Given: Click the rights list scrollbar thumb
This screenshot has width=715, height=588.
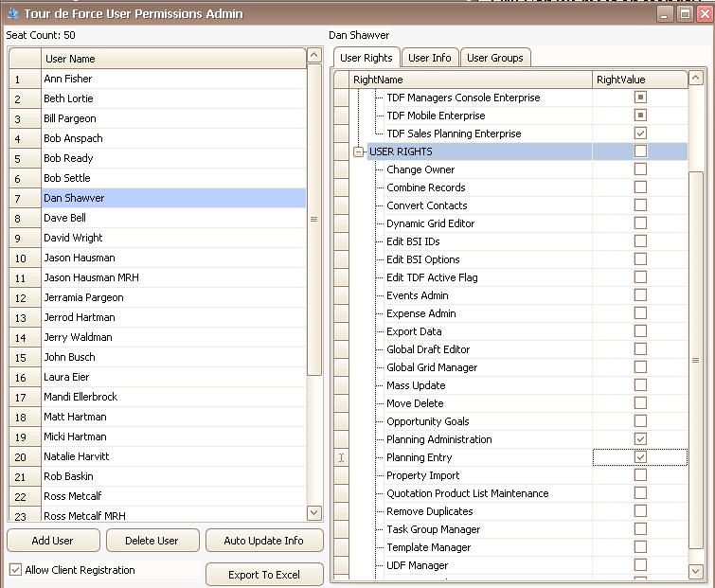Looking at the screenshot, I should 695,360.
